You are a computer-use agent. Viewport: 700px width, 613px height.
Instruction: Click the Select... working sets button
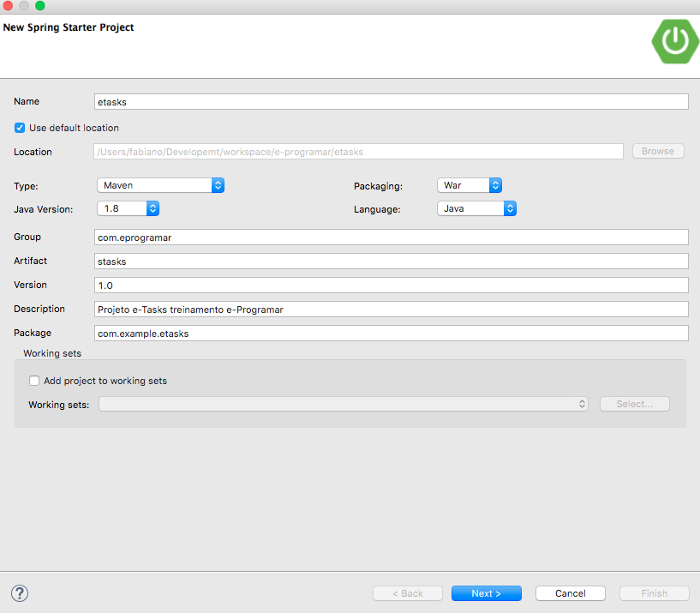(635, 404)
